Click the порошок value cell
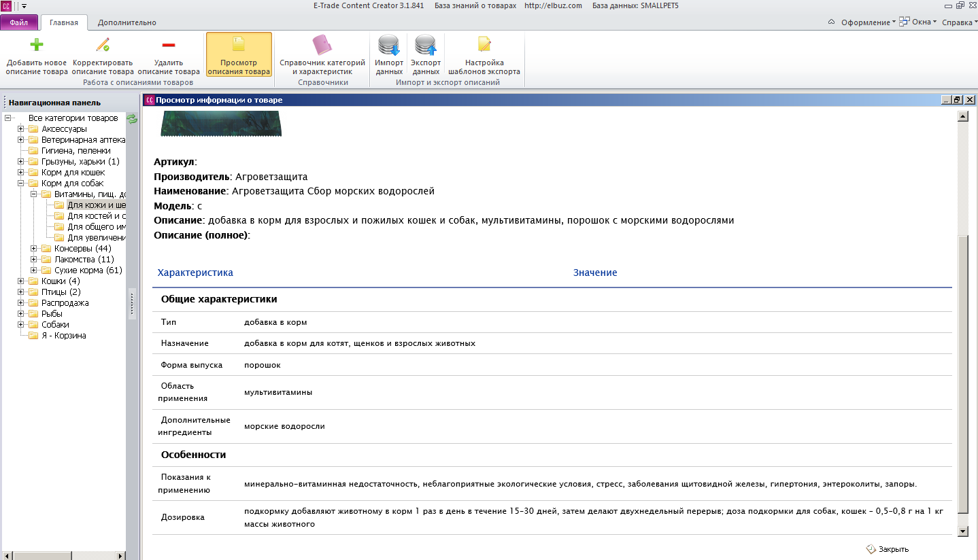Screen dimensions: 978x560 263,365
